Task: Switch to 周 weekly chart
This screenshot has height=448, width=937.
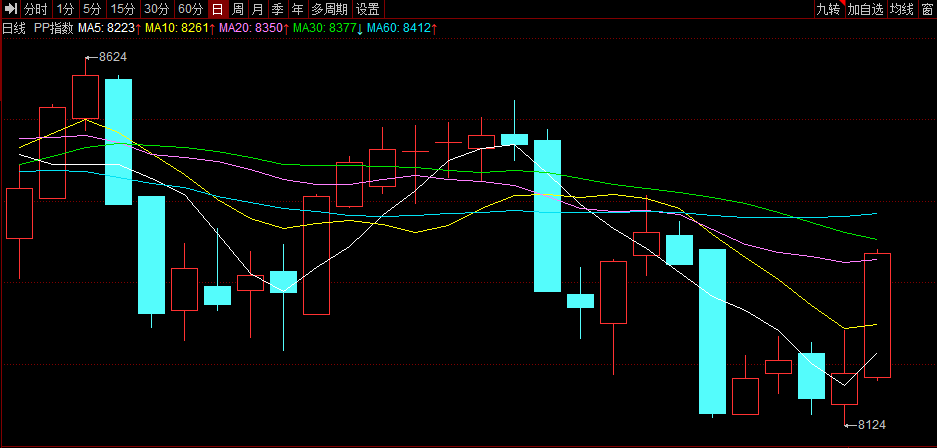Action: pyautogui.click(x=238, y=8)
